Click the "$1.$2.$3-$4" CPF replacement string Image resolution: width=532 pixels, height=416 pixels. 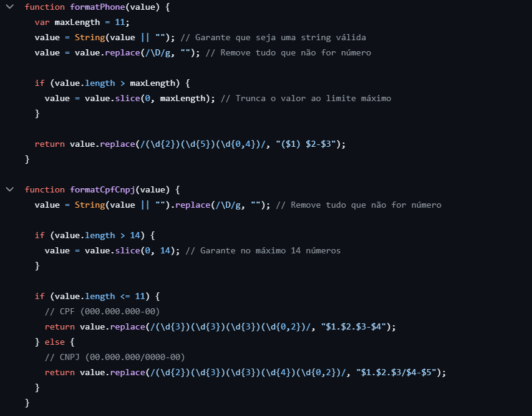coord(360,326)
